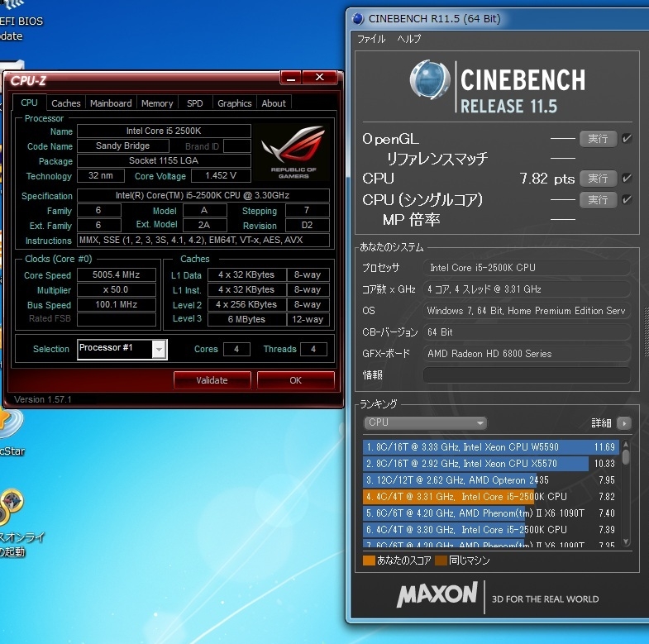Viewport: 649px width, 644px height.
Task: Click the Validate button
Action: [x=212, y=380]
